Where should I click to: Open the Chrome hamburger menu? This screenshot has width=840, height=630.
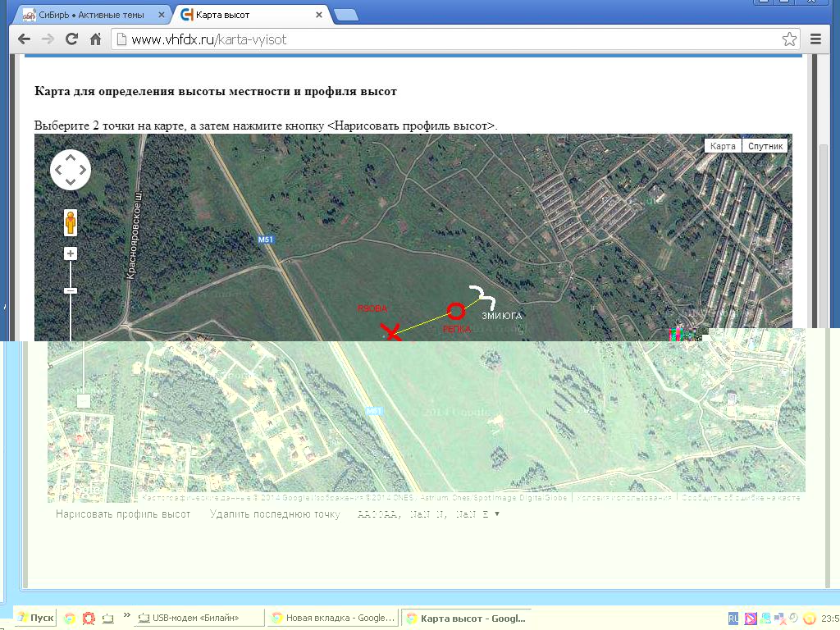click(815, 39)
